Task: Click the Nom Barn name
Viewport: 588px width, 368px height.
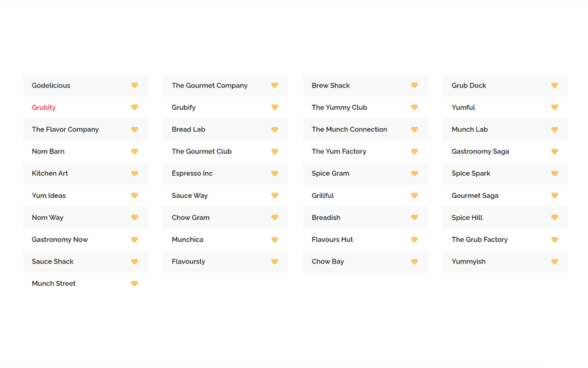Action: 48,151
